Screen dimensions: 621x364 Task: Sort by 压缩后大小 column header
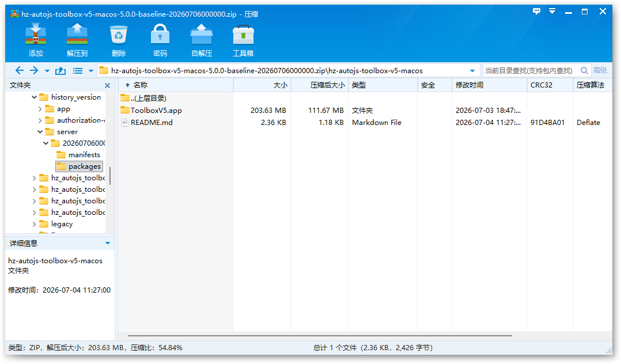point(320,85)
